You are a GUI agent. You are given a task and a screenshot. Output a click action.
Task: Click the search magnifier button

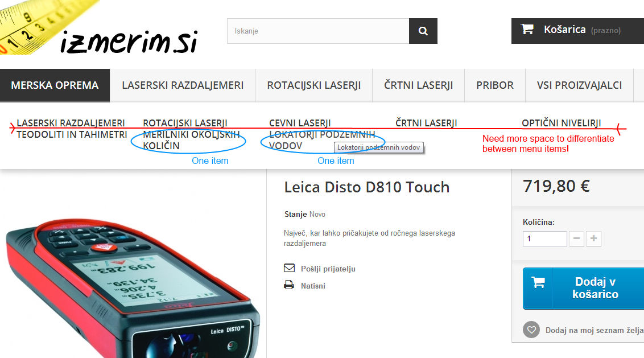423,31
